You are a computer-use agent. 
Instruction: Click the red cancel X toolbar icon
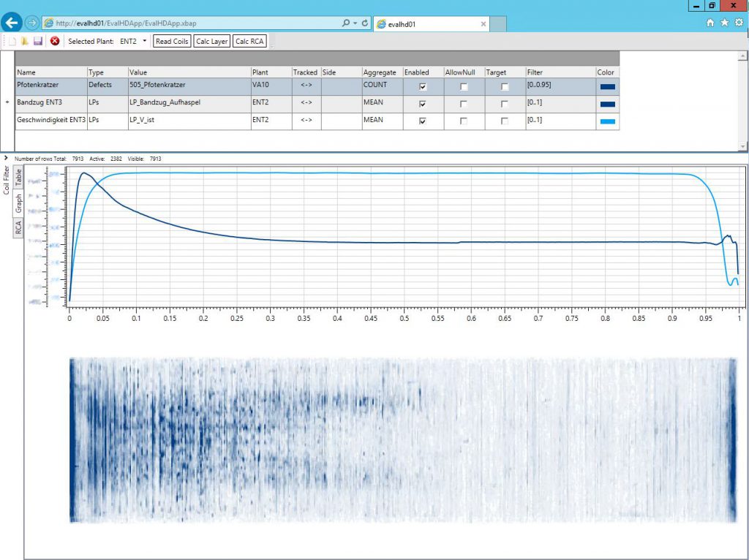(55, 42)
